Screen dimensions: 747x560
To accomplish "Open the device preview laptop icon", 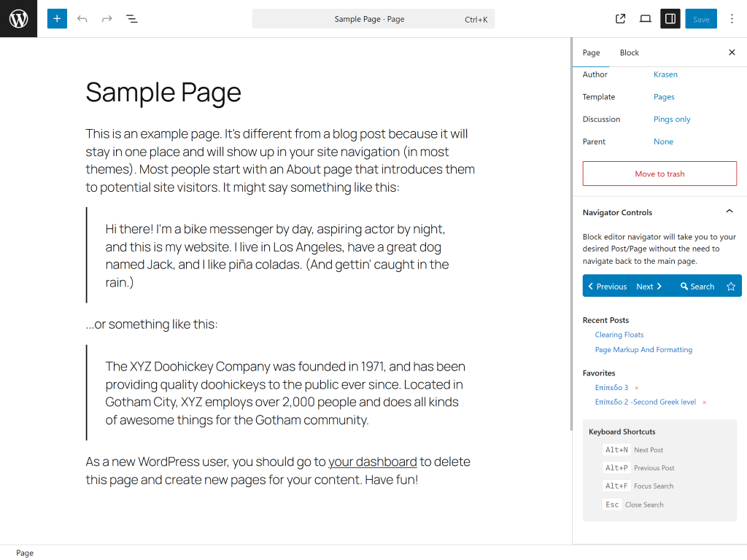I will (646, 19).
